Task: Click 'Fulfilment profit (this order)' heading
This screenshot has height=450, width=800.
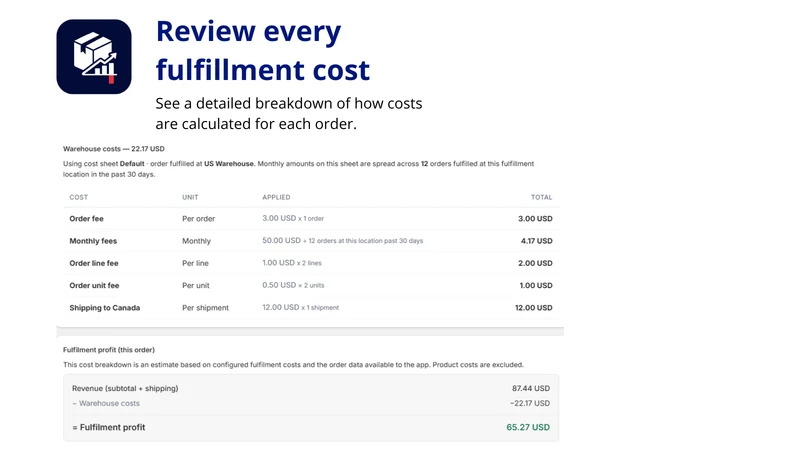Action: point(109,350)
